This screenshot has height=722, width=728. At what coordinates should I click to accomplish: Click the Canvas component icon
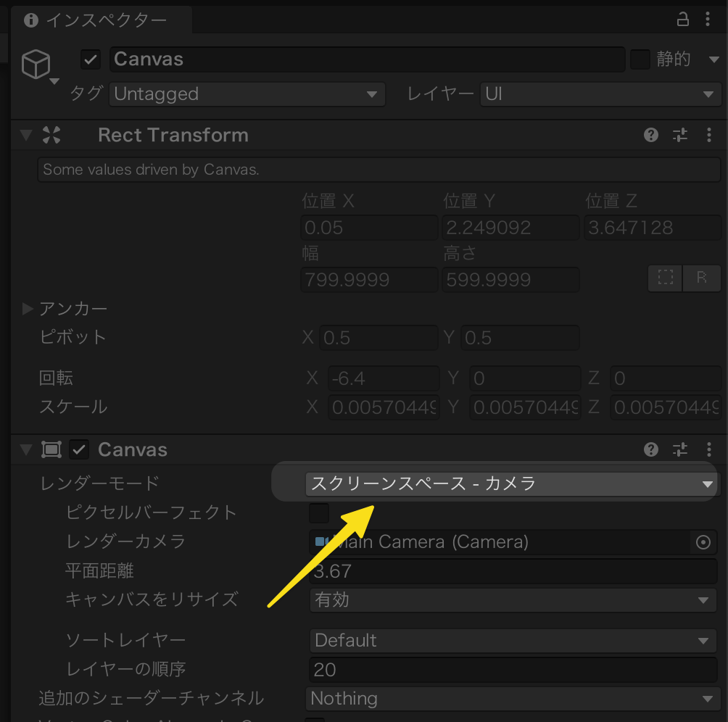point(51,449)
